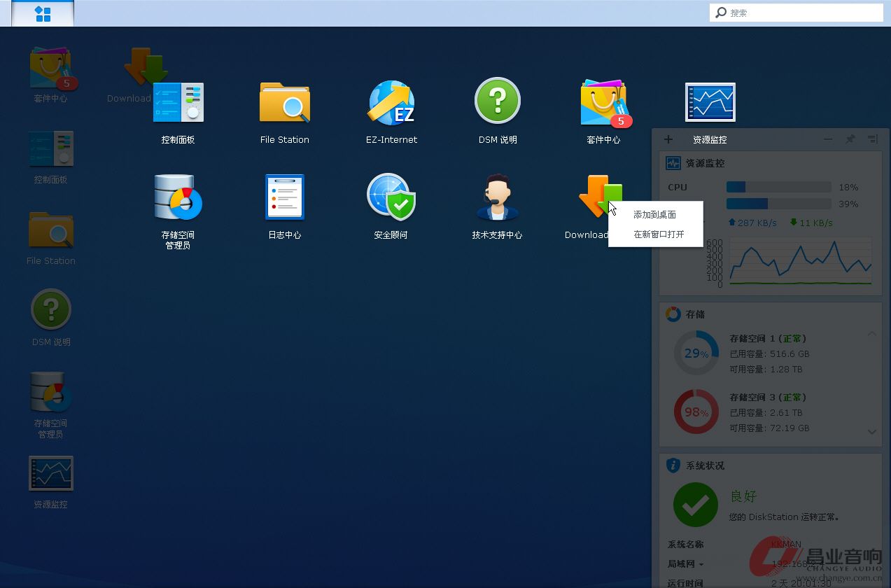
Task: Click the 资源监控 widget header icon
Action: point(673,163)
